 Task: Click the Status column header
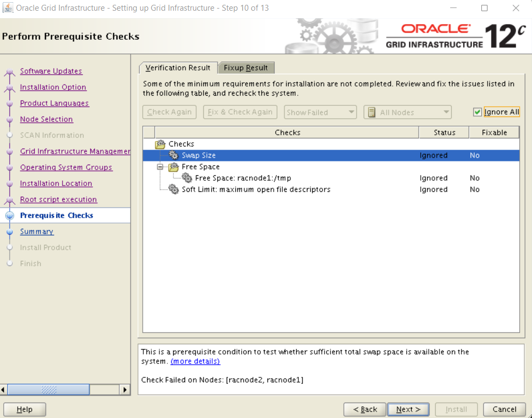(x=444, y=133)
